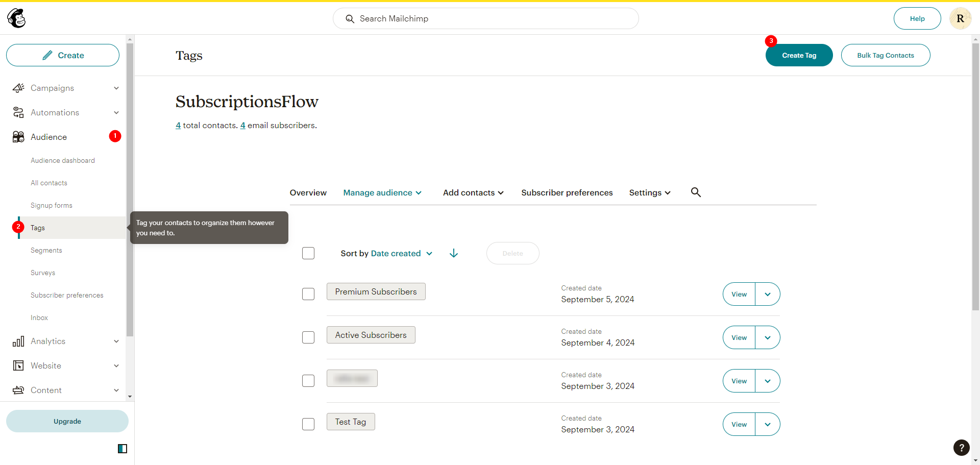
Task: Open the Sort by Date created dropdown
Action: (x=386, y=253)
